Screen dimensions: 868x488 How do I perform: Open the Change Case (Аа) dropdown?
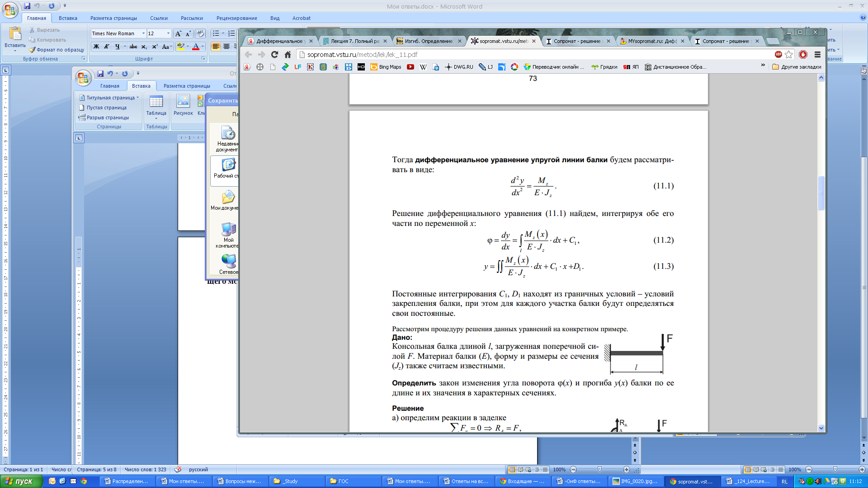click(x=167, y=47)
